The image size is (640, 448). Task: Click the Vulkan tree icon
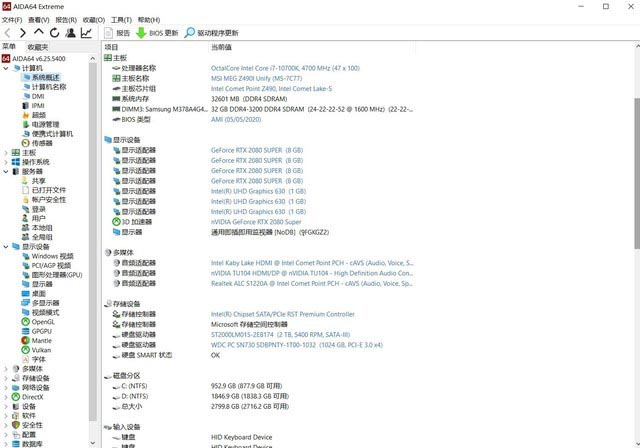[26, 350]
